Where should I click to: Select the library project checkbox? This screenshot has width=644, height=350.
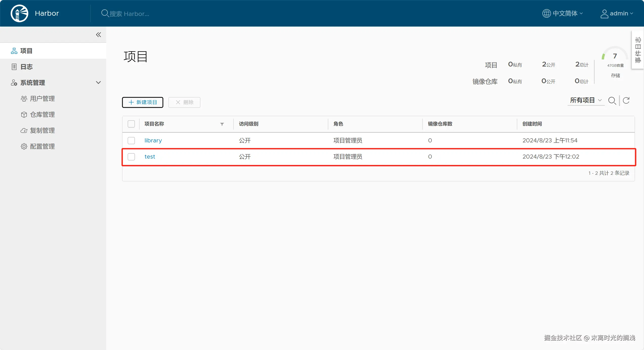tap(131, 141)
